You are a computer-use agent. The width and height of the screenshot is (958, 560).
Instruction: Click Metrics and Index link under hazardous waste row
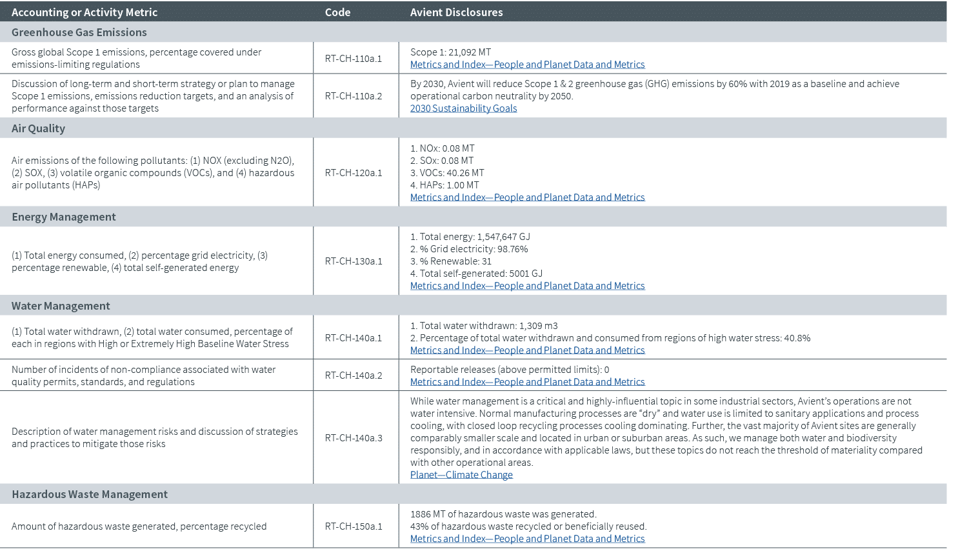(x=527, y=537)
